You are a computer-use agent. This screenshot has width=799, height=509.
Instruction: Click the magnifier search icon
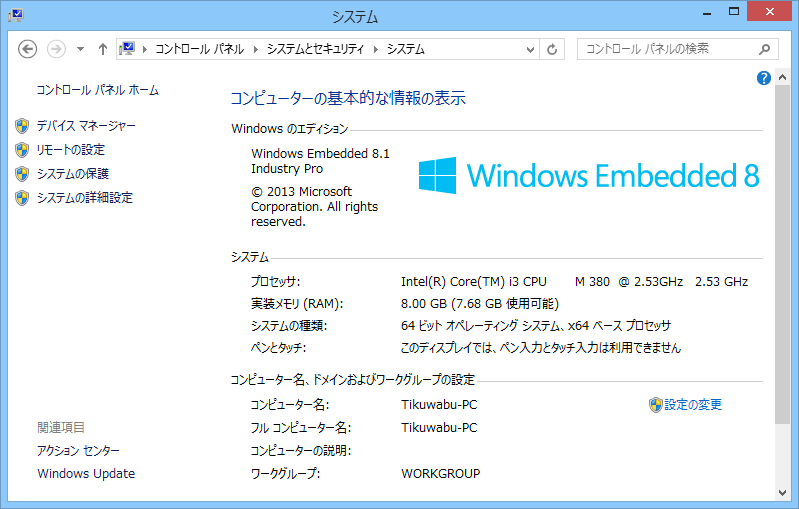click(764, 49)
